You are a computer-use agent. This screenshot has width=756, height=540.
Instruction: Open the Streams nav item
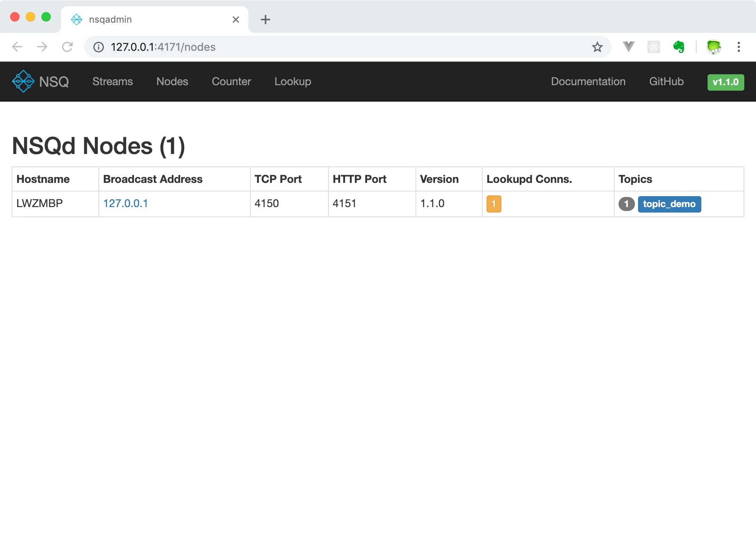click(x=112, y=81)
